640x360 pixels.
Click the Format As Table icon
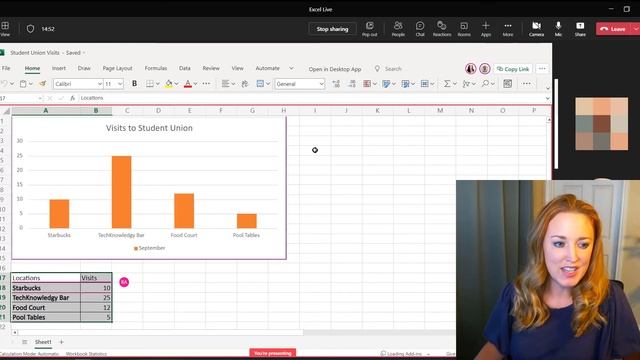coord(386,84)
